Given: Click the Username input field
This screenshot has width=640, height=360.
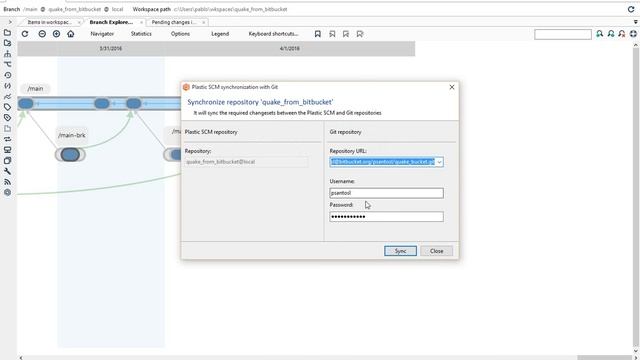Looking at the screenshot, I should click(x=387, y=193).
